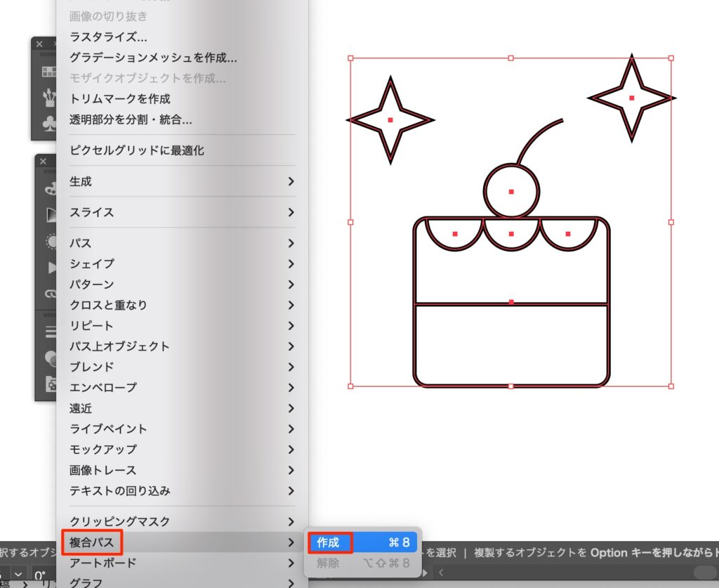Open the Links panel chain icon
Screen dimensions: 719x588
(x=51, y=294)
